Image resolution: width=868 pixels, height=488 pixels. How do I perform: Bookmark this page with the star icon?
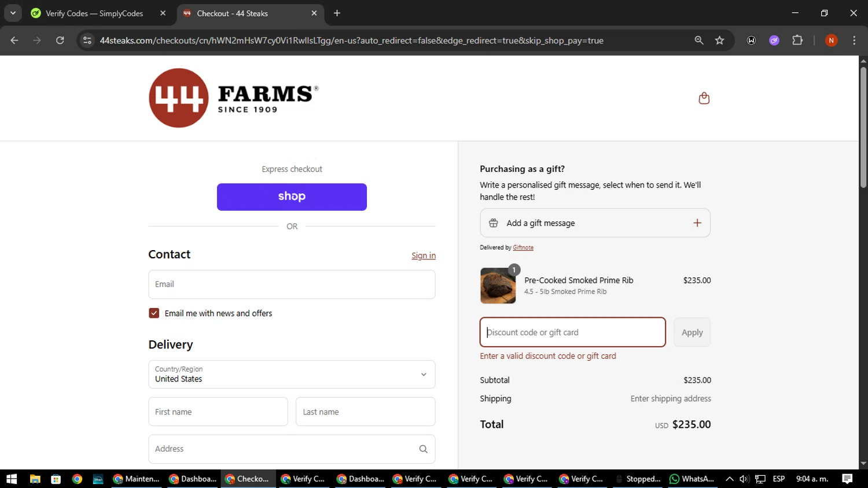coord(719,41)
